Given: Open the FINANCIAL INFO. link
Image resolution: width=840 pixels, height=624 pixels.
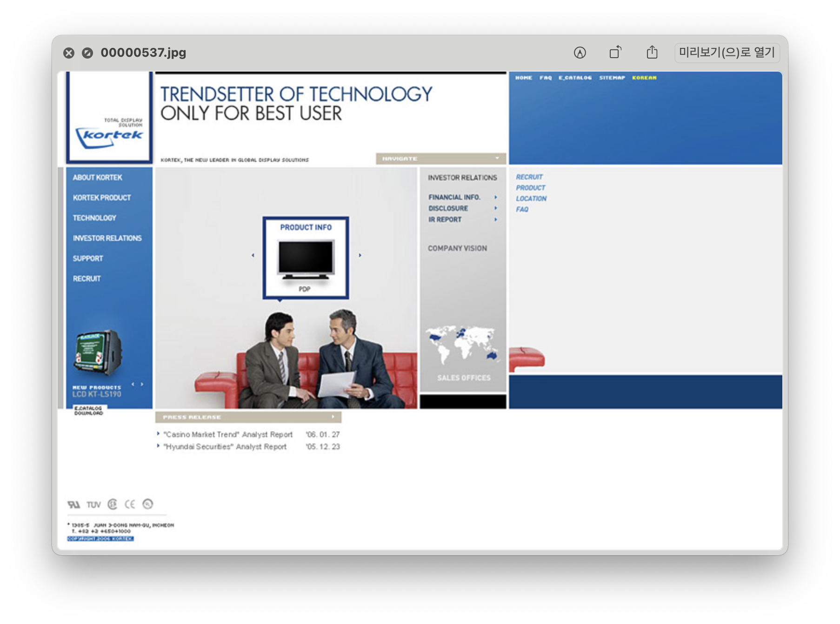Looking at the screenshot, I should [454, 197].
